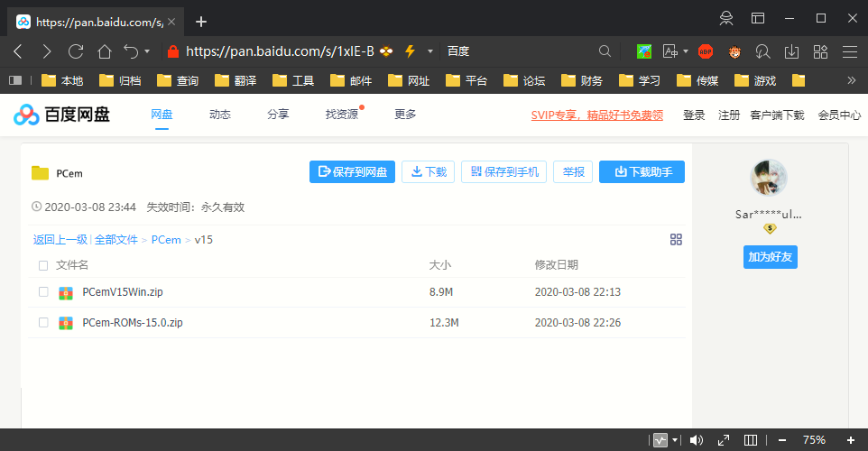
Task: Go back with the browser back arrow
Action: [x=18, y=51]
